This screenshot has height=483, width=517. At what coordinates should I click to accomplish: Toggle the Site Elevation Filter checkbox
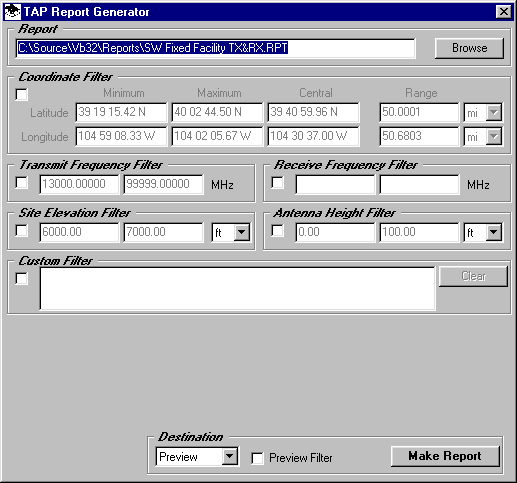click(x=22, y=231)
